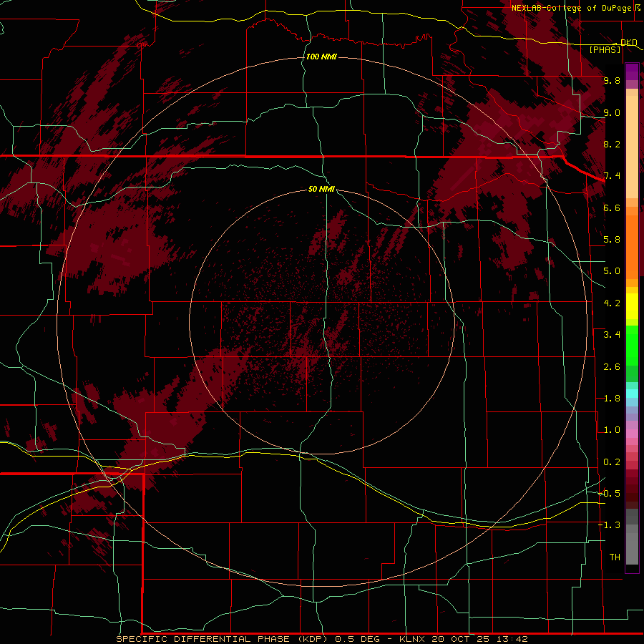Pick the yellow segment of the color bar

pyautogui.click(x=632, y=306)
